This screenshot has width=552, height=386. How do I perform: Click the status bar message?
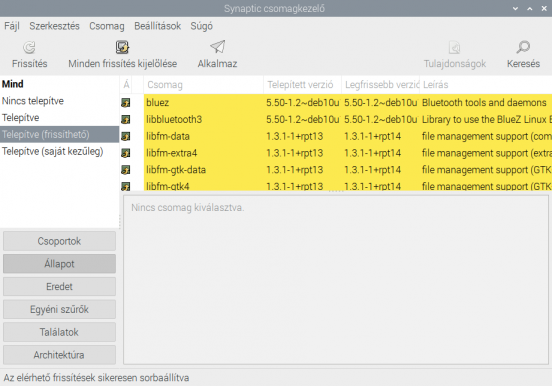[x=96, y=378]
